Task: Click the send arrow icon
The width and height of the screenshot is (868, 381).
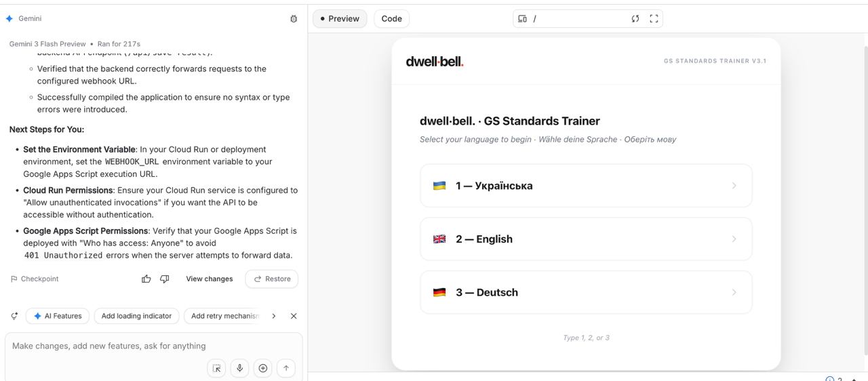Action: pyautogui.click(x=286, y=368)
